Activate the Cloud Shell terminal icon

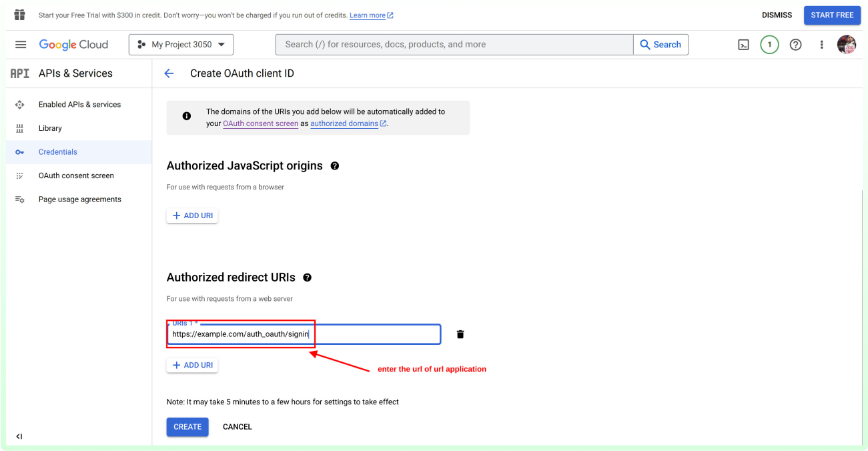pyautogui.click(x=743, y=44)
